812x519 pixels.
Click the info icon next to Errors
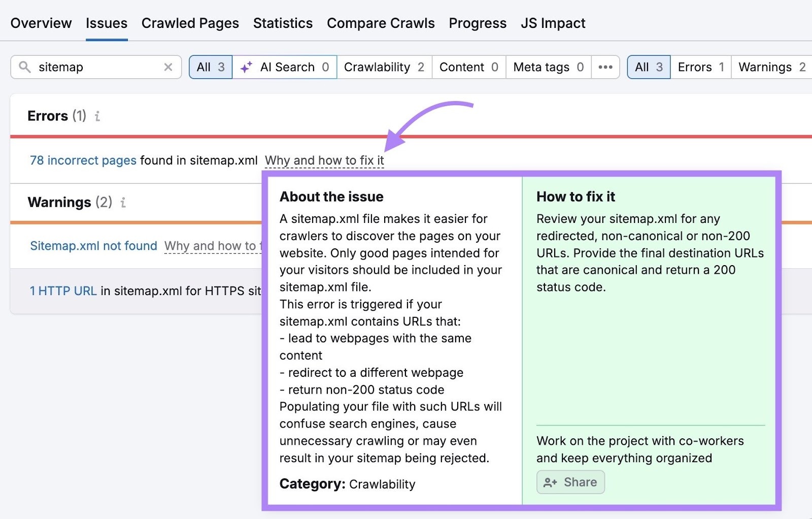point(97,116)
